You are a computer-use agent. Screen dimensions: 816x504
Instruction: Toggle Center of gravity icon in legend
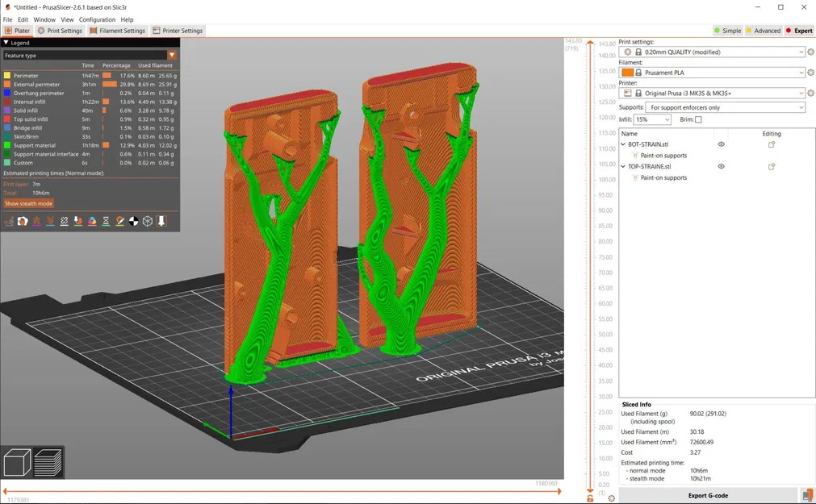click(x=134, y=221)
